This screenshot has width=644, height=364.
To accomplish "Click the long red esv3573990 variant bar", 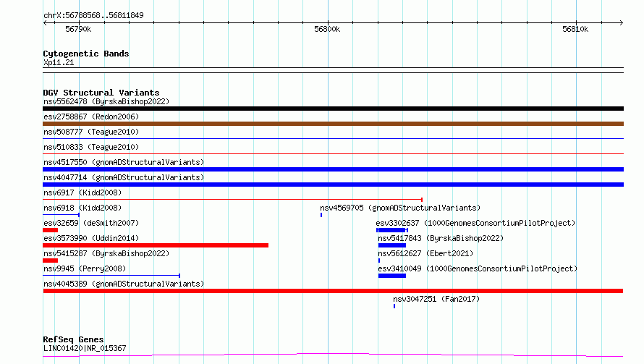I will coord(156,245).
